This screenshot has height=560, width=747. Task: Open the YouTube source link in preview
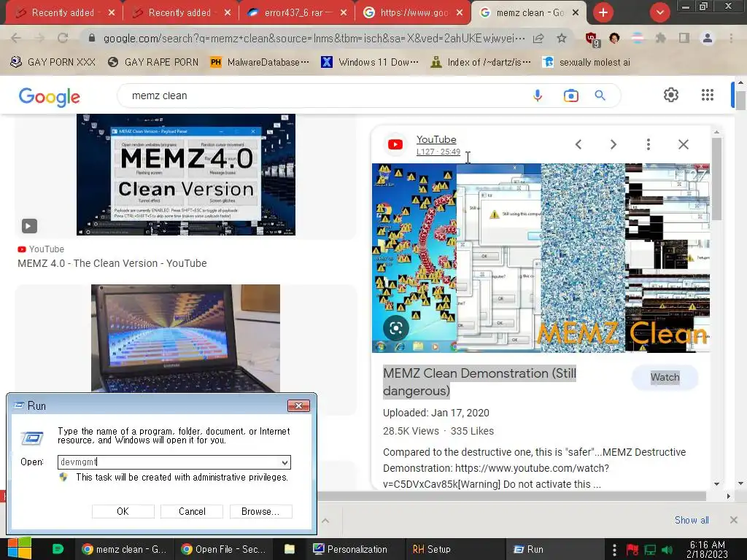click(x=436, y=139)
